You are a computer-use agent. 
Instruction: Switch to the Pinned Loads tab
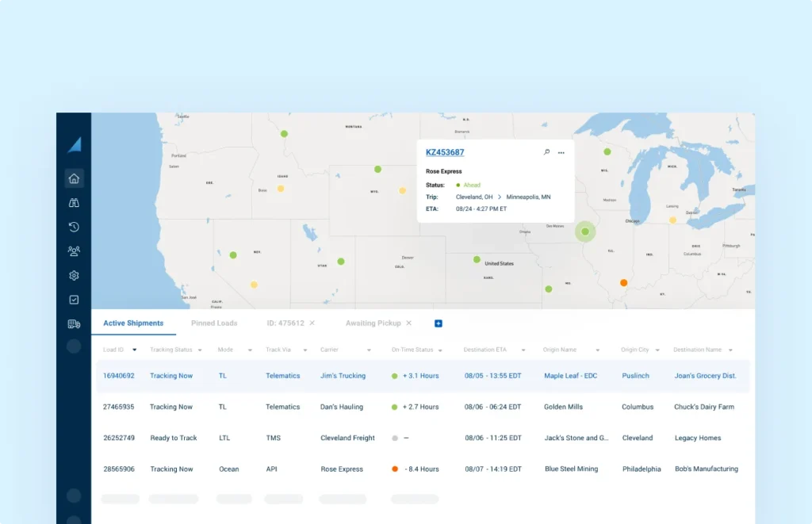tap(214, 323)
